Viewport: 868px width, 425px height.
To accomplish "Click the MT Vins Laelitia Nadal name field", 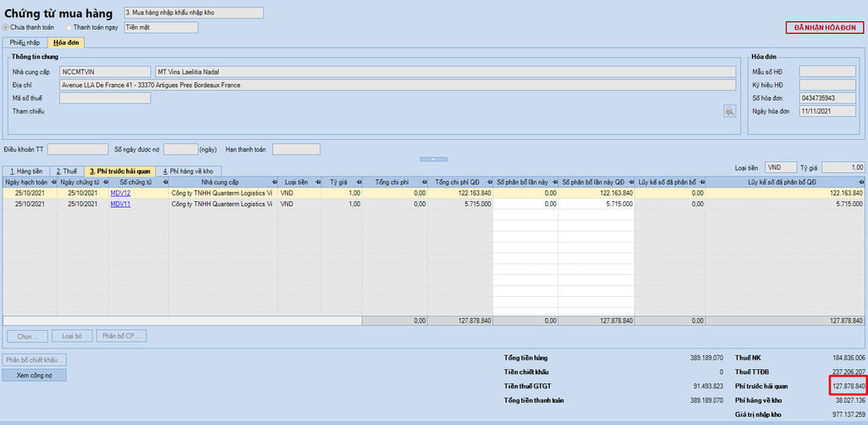I will coord(446,71).
